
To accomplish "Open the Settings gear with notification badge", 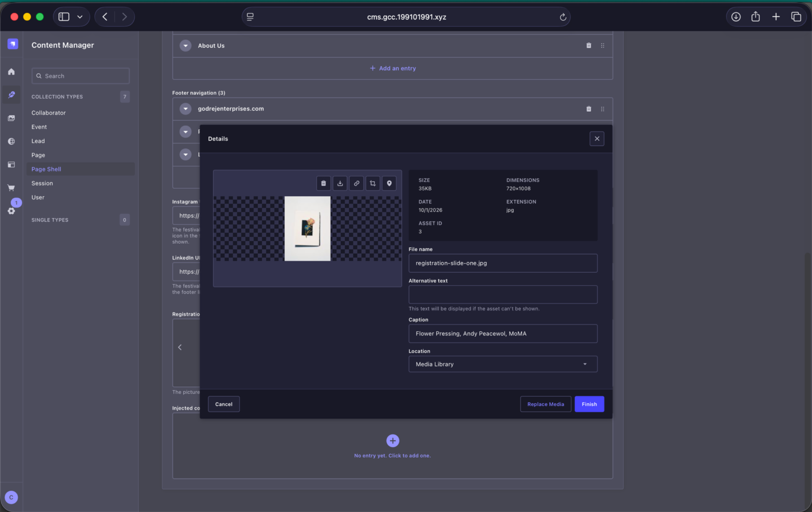I will coord(12,211).
